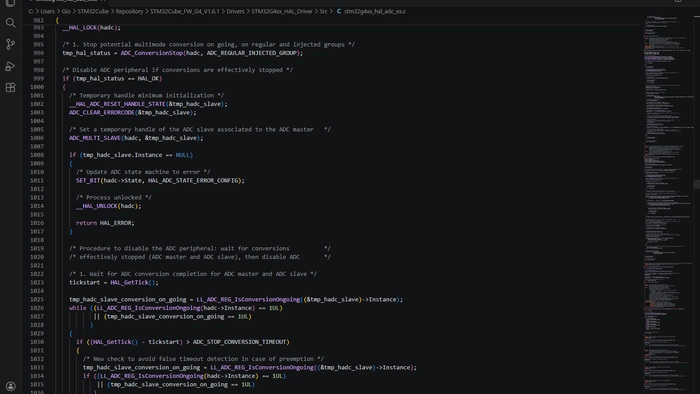This screenshot has height=394, width=700.
Task: Open the Search view in activity bar
Action: tap(10, 23)
